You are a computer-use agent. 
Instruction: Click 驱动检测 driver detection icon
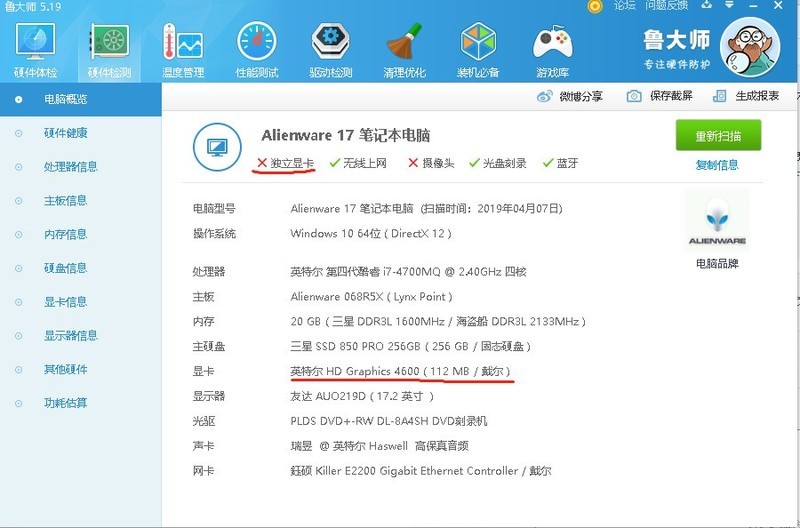(330, 46)
